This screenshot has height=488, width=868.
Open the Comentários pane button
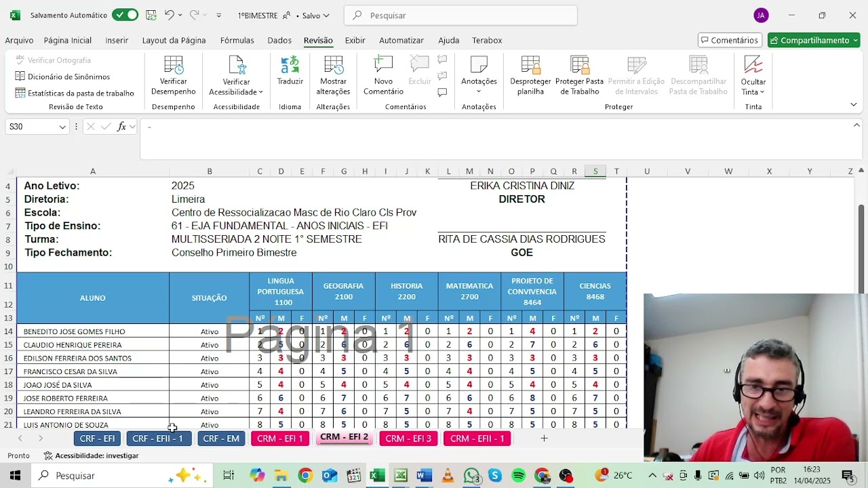tap(730, 41)
